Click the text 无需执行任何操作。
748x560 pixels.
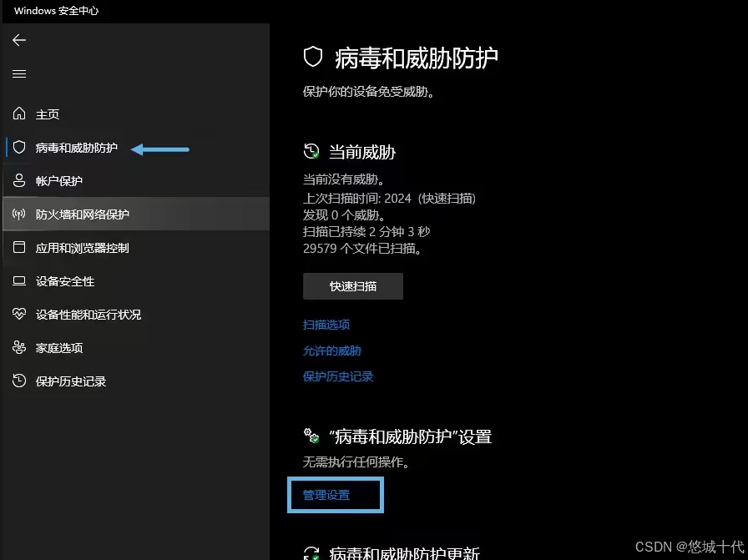356,462
